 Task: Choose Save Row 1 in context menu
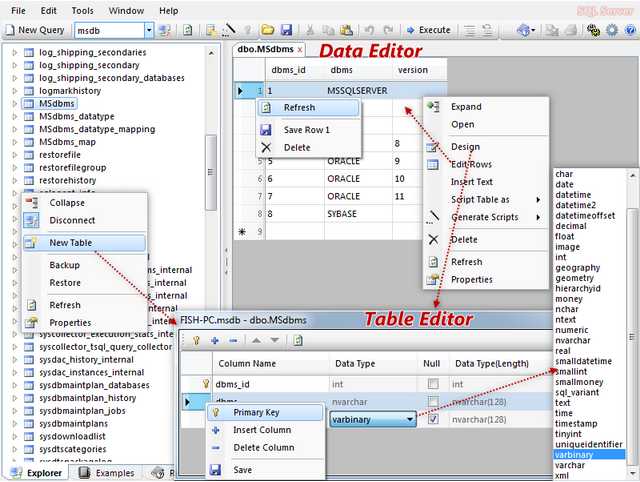click(x=309, y=130)
